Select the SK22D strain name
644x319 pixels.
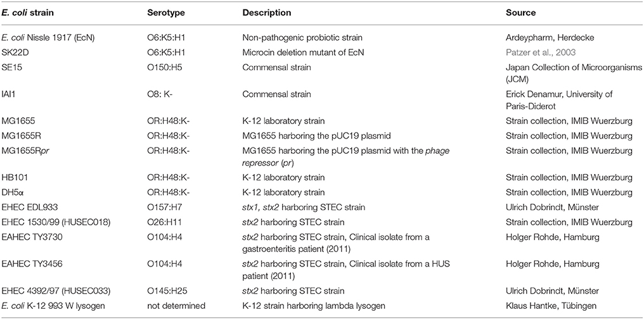click(19, 52)
